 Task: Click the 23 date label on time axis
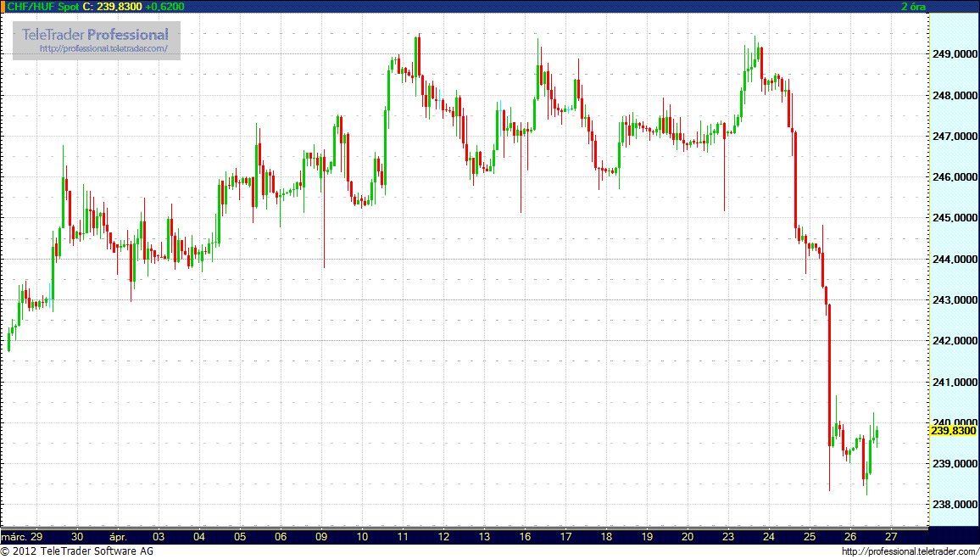(728, 536)
